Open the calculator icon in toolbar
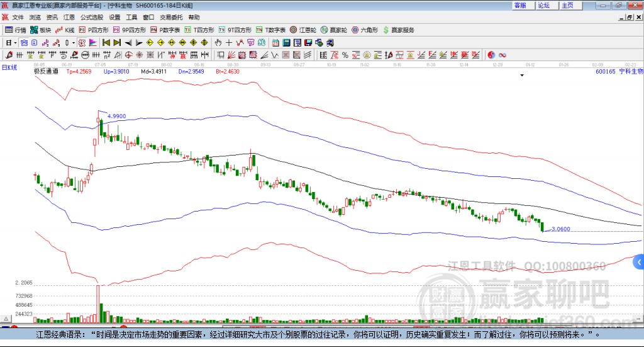This screenshot has width=644, height=347. [286, 42]
